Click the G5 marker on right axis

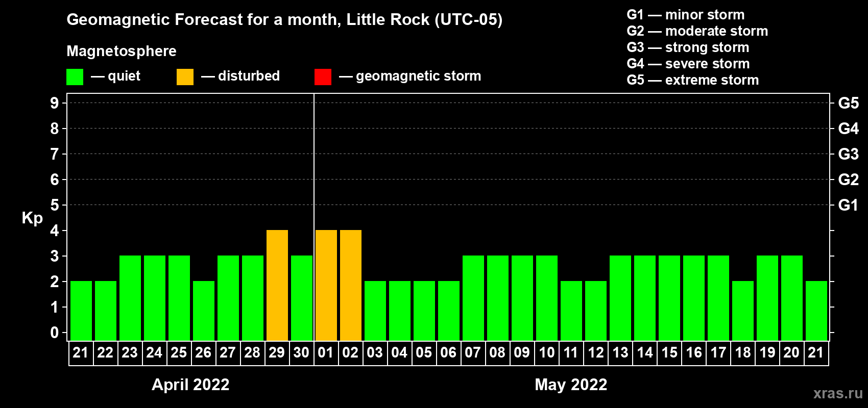(849, 103)
